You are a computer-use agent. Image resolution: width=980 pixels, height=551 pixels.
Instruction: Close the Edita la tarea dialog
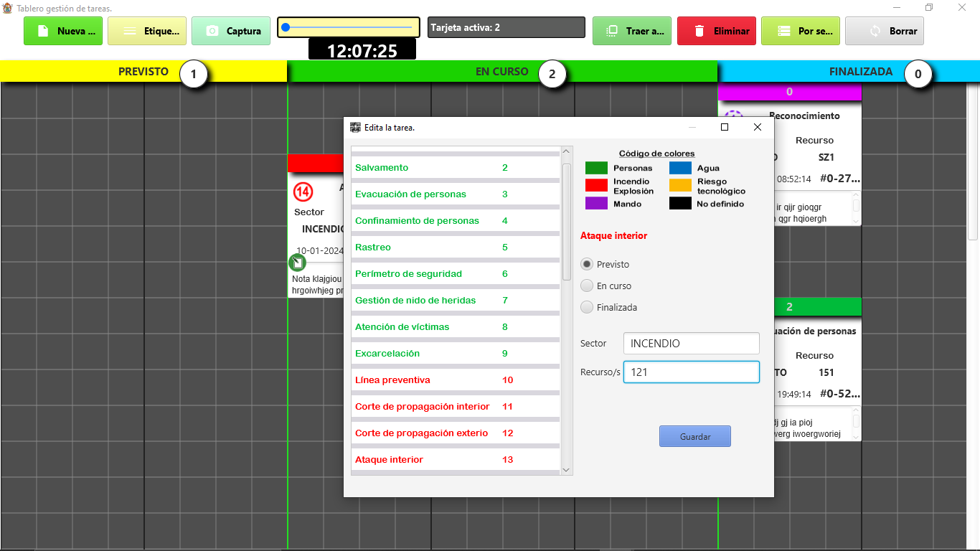point(758,127)
